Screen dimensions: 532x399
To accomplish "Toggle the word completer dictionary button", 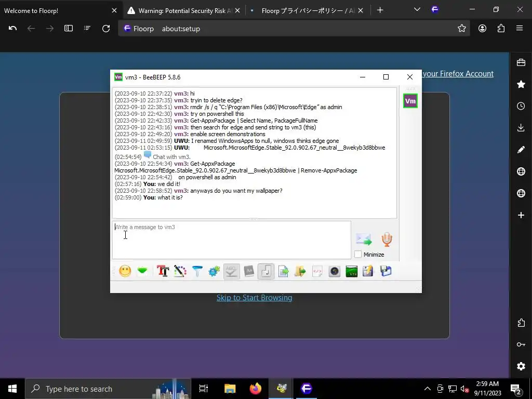I will [x=249, y=271].
